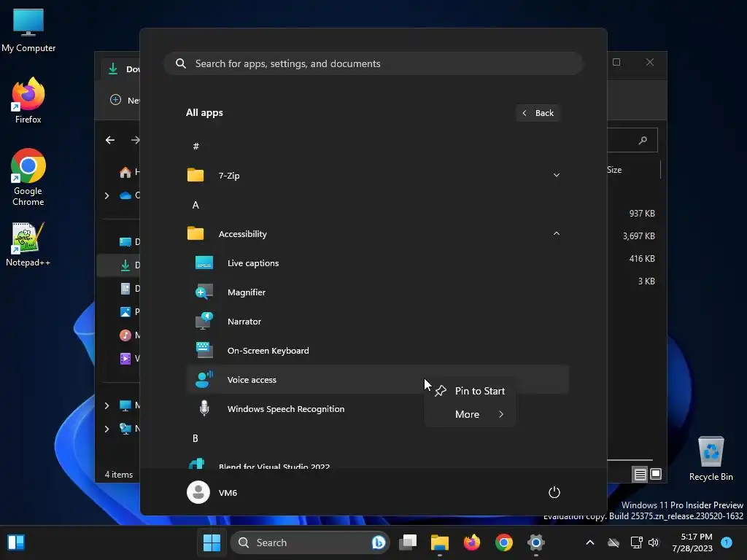Open On-Screen Keyboard entry
Screen dimensions: 747x560
point(377,351)
